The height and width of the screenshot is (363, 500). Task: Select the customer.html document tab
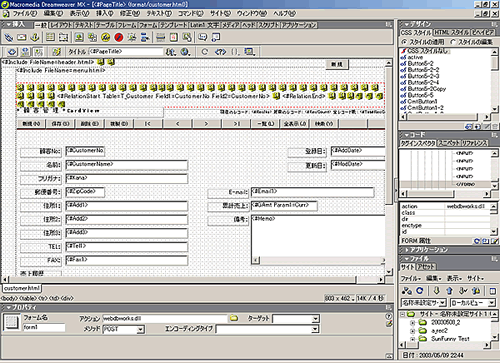click(22, 288)
